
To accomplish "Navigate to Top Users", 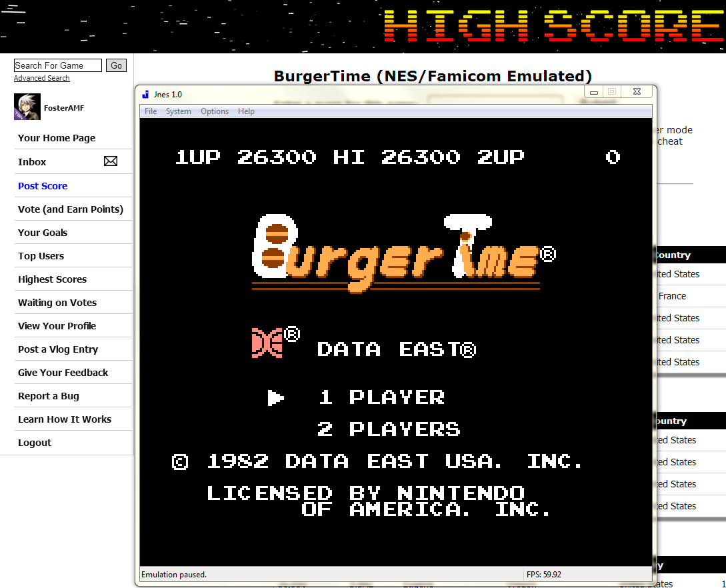I will pyautogui.click(x=41, y=256).
